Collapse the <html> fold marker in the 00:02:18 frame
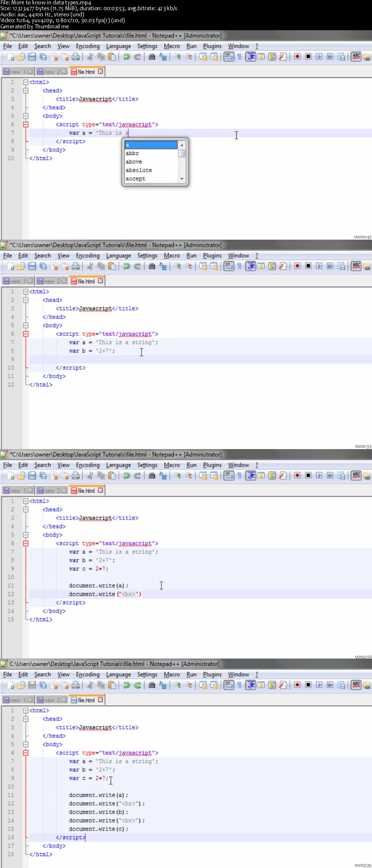Image resolution: width=372 pixels, height=868 pixels. point(26,501)
